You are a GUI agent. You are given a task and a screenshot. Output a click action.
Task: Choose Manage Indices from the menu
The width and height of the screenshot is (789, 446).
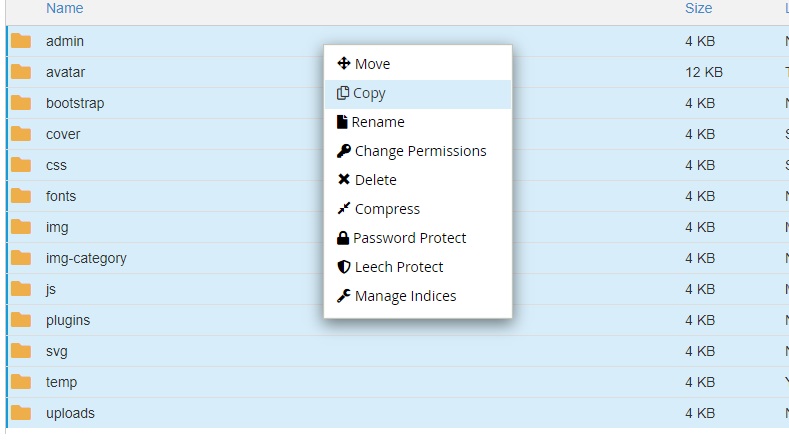click(x=405, y=296)
